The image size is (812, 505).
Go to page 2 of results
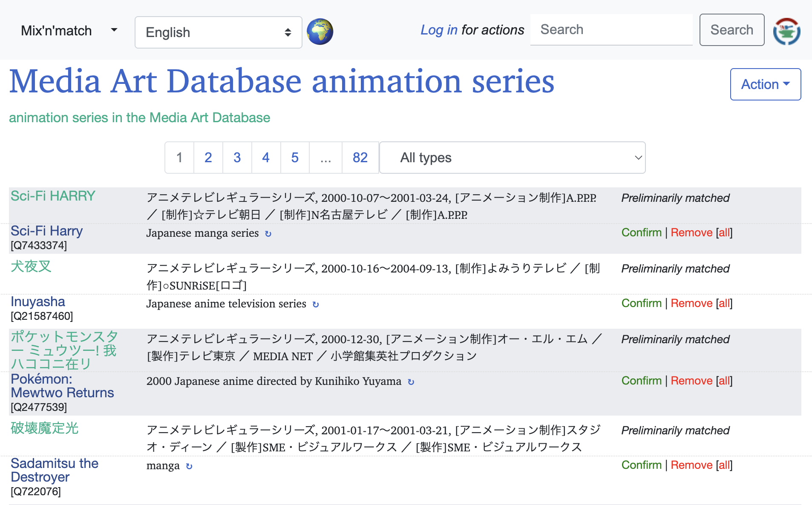[x=208, y=158]
